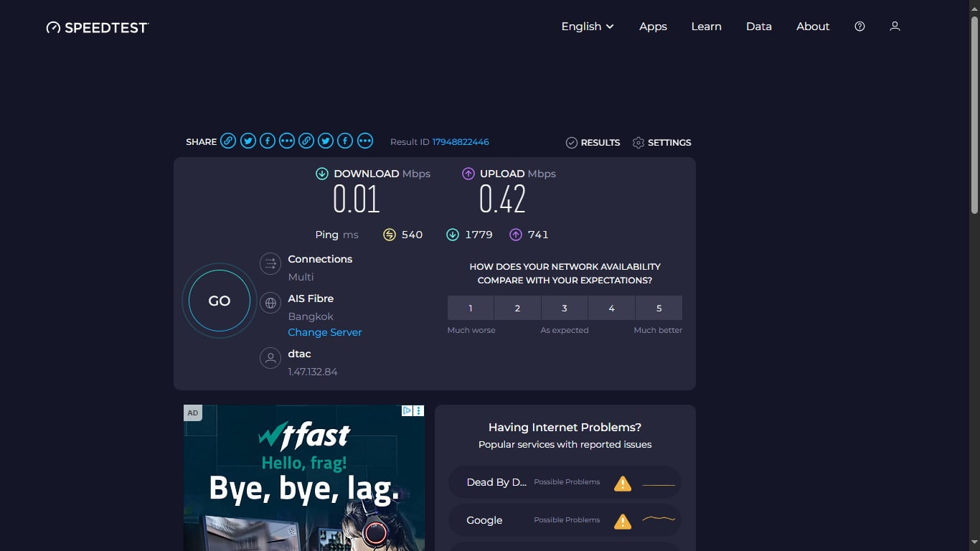Click the Much better label
The height and width of the screenshot is (551, 980).
[658, 330]
